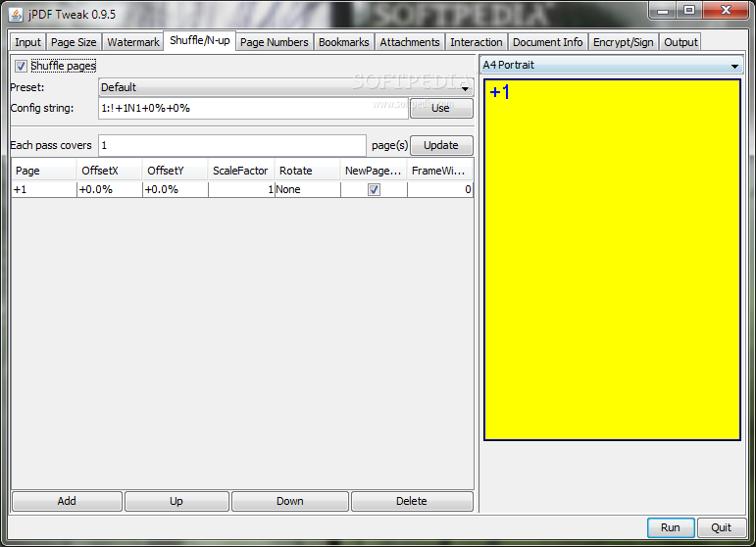Click the FrameWi... column header

[x=439, y=171]
